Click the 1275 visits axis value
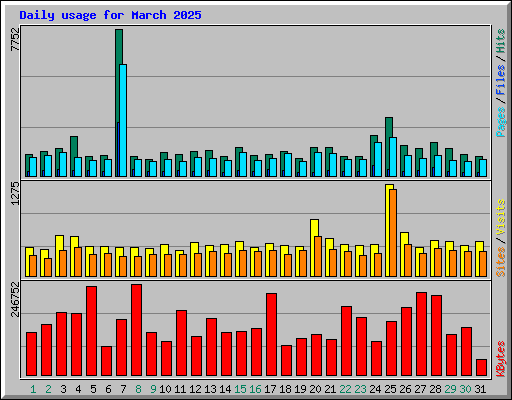This screenshot has width=512, height=400. click(x=16, y=193)
